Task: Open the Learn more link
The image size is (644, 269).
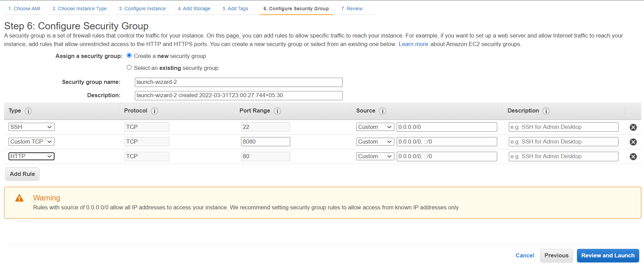Action: [x=413, y=44]
